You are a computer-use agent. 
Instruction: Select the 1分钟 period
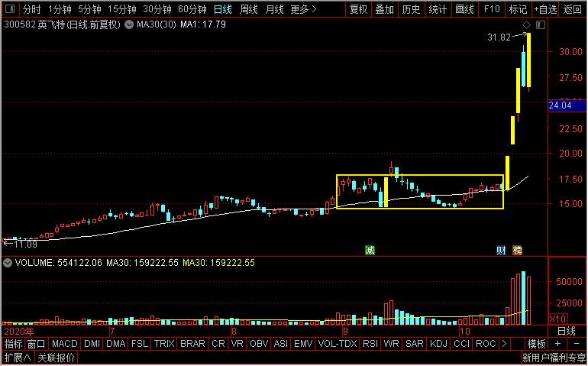(x=60, y=9)
